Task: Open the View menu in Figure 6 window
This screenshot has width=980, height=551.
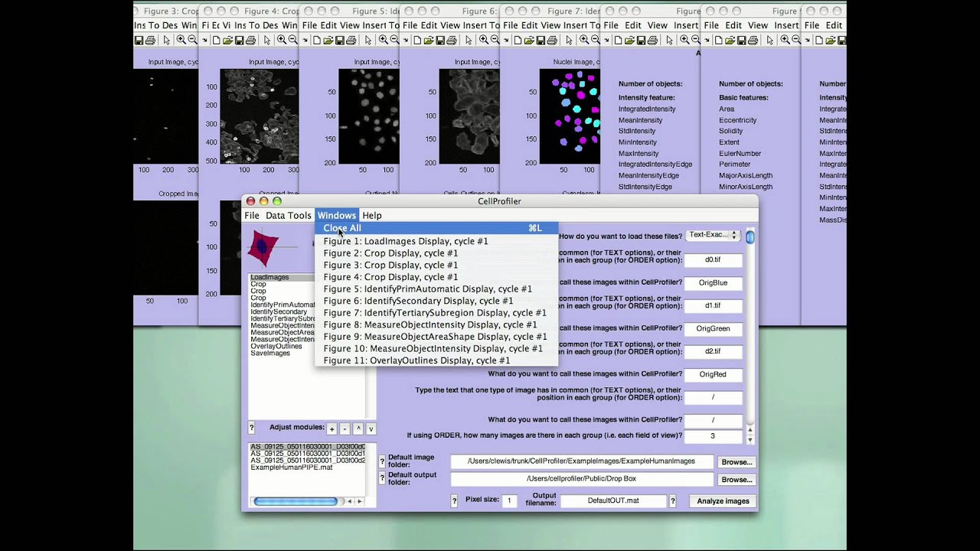Action: 452,25
